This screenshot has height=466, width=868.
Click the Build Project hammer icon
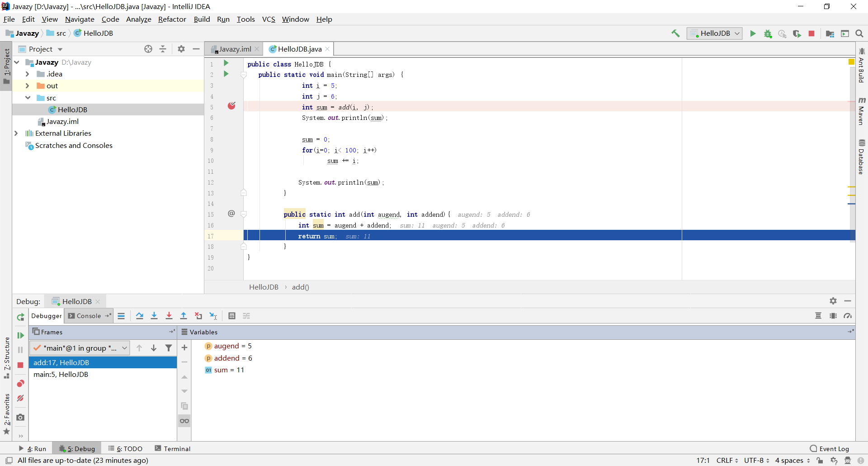pyautogui.click(x=675, y=33)
